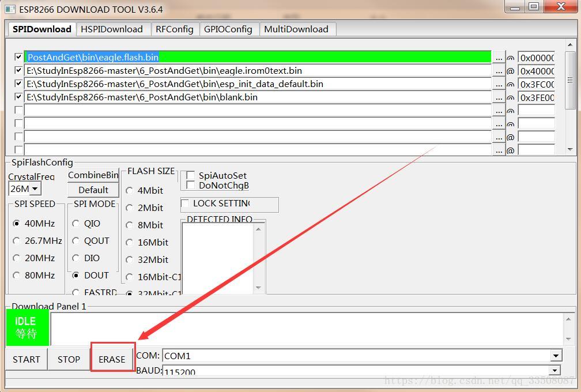581x392 pixels.
Task: Enable the checkbox on the first empty file row
Action: tap(18, 111)
